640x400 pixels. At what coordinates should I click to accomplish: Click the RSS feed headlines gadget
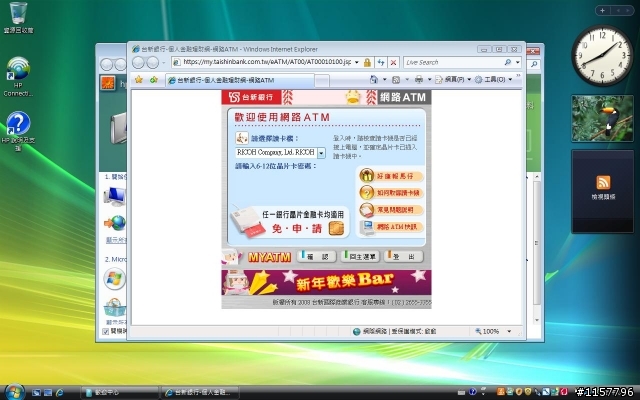click(603, 191)
